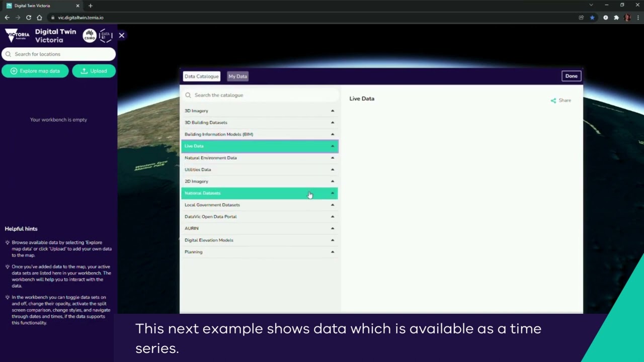Viewport: 644px width, 362px height.
Task: Click the arrow beside 2D Imagery
Action: pos(333,182)
